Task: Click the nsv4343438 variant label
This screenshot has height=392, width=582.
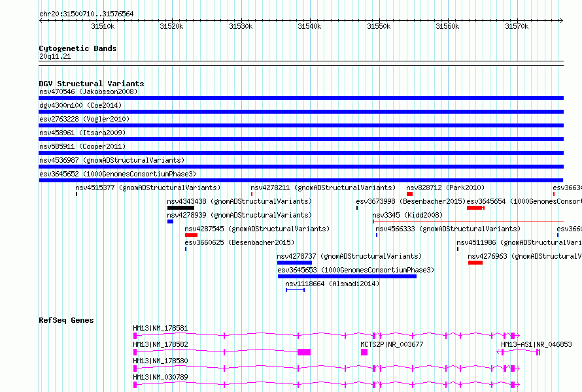Action: 239,201
